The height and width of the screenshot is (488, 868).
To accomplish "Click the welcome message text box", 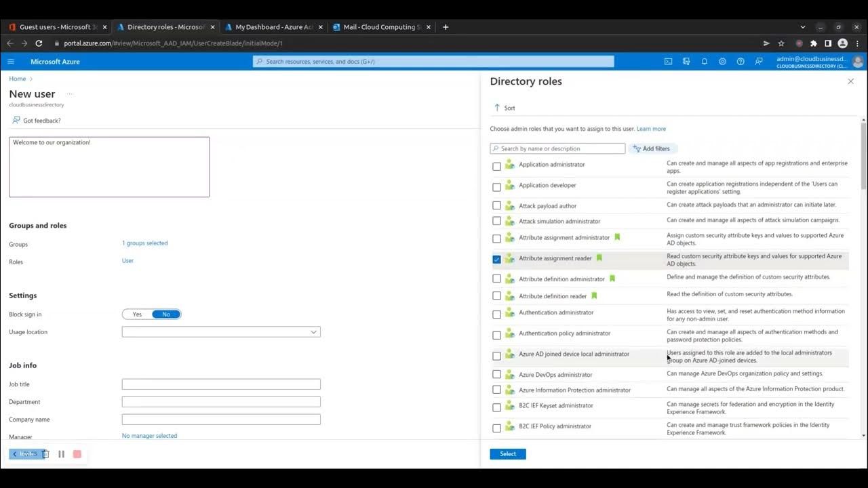I will tap(109, 167).
